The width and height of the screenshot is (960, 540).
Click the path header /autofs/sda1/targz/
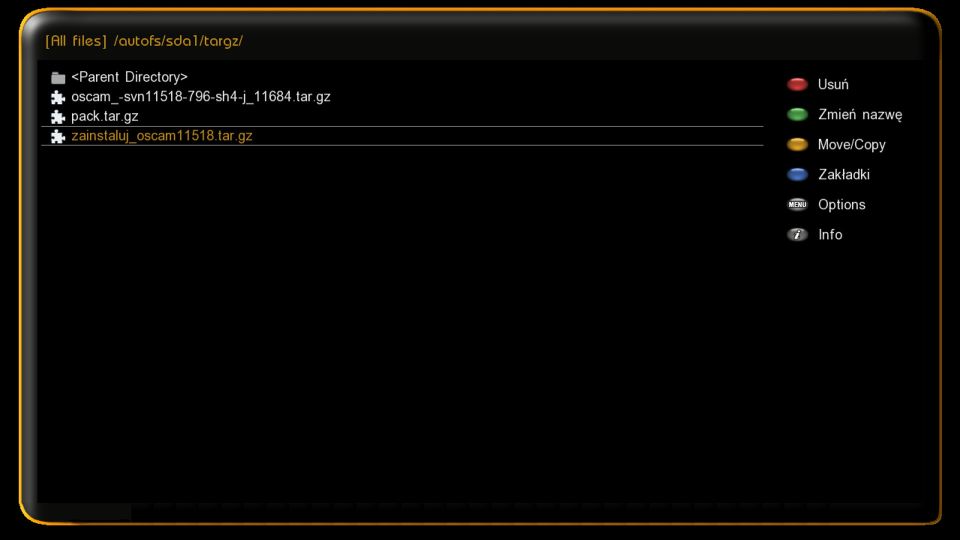pos(178,41)
